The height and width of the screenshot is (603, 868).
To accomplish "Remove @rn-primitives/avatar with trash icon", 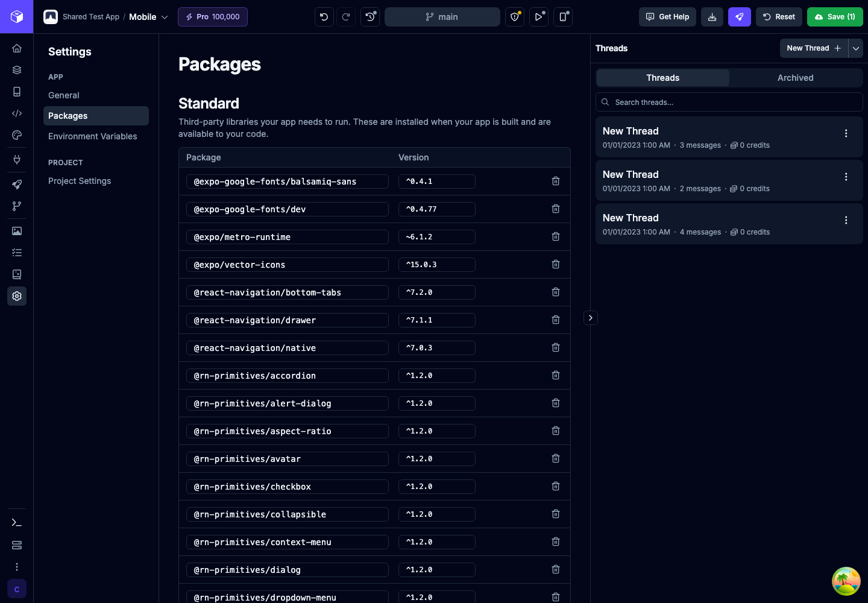I will (x=556, y=458).
